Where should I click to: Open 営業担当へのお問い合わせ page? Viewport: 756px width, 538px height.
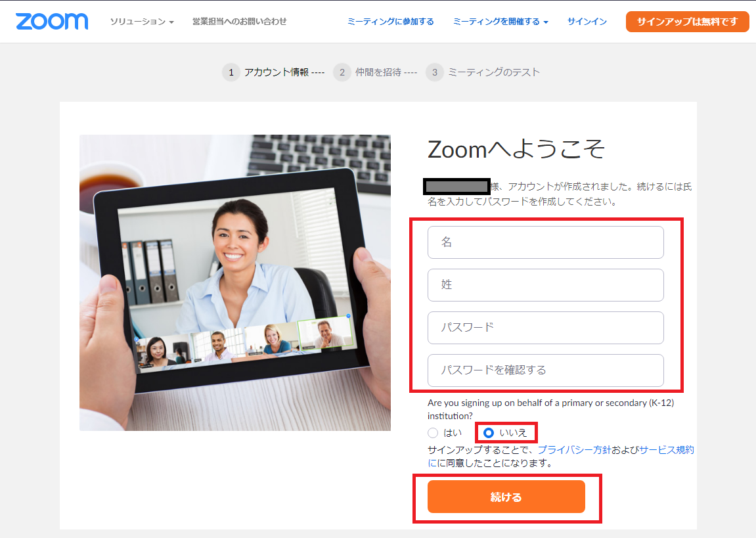pos(239,22)
